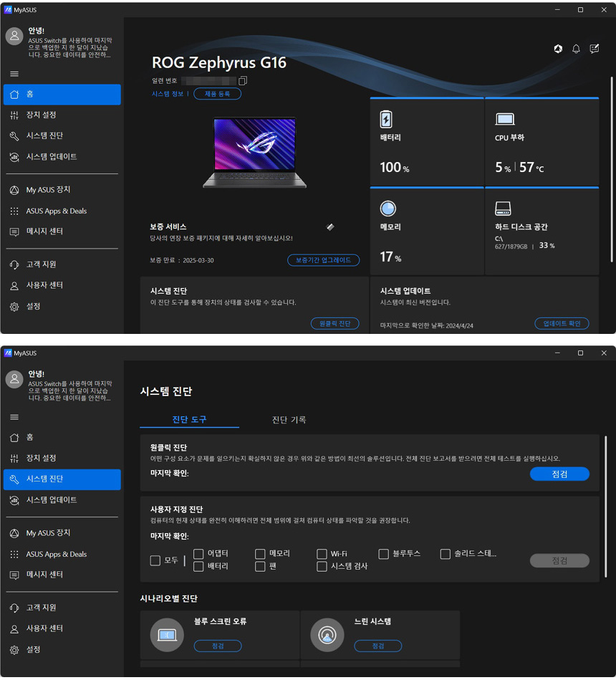Click the 홈 house icon in the bottom window
This screenshot has width=616, height=680.
click(x=14, y=438)
